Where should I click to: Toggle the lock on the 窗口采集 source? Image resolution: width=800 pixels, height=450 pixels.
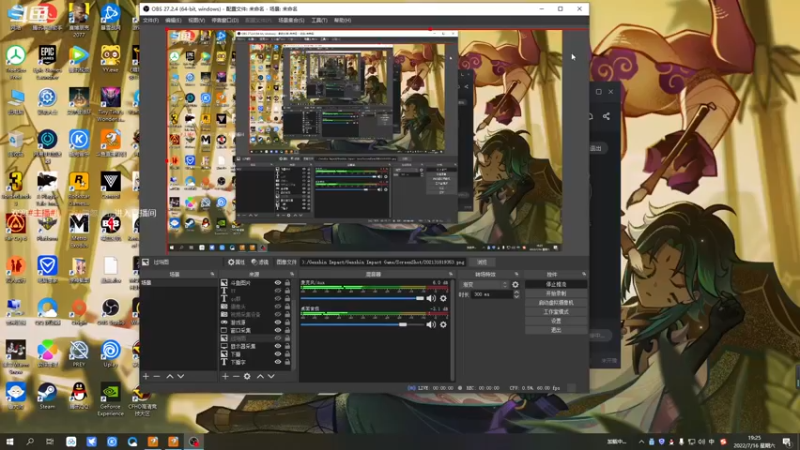coord(287,330)
